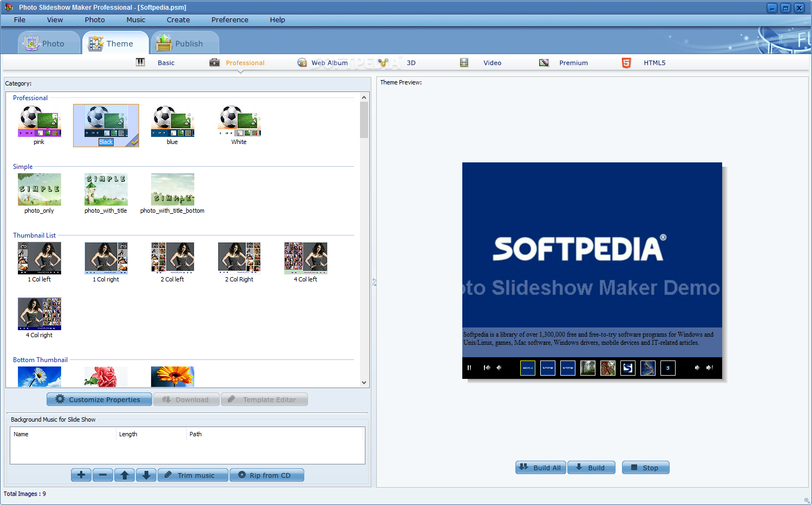This screenshot has height=505, width=812.
Task: Click the panel splitter collapse handle
Action: click(374, 282)
